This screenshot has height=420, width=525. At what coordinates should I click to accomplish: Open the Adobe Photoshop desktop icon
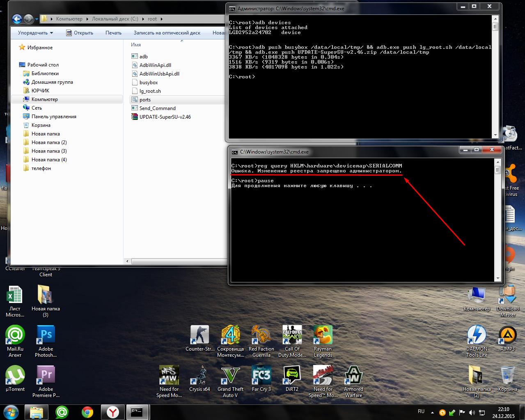pos(46,335)
